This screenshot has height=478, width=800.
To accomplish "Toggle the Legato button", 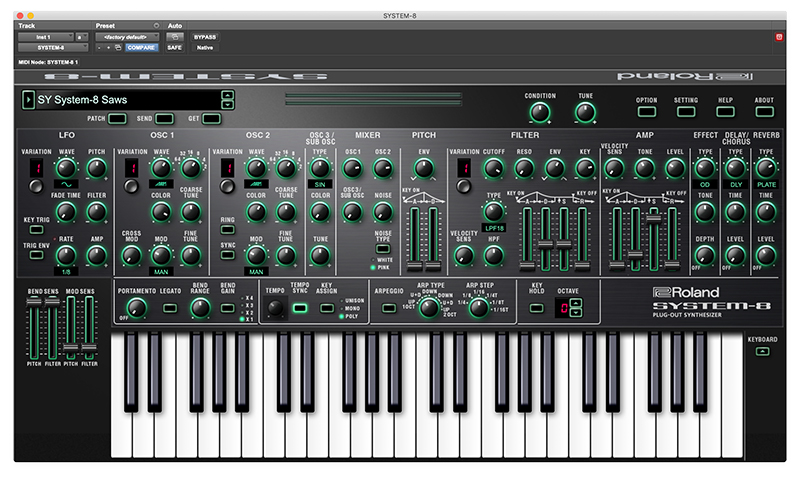I will pyautogui.click(x=170, y=308).
